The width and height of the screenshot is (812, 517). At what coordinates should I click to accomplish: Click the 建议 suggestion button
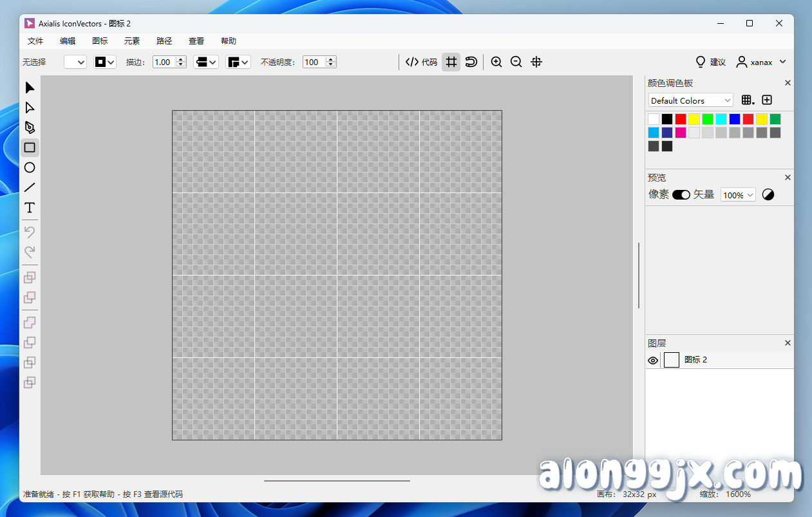click(710, 62)
